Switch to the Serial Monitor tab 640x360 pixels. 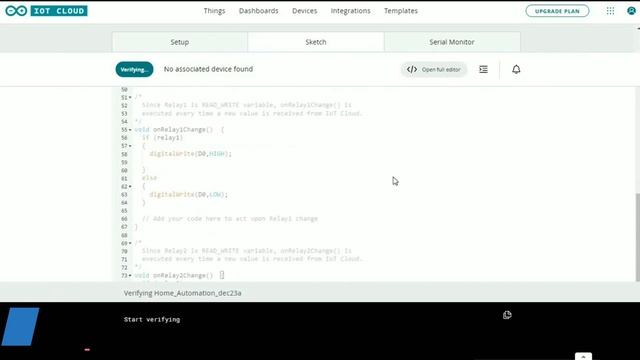click(x=452, y=42)
